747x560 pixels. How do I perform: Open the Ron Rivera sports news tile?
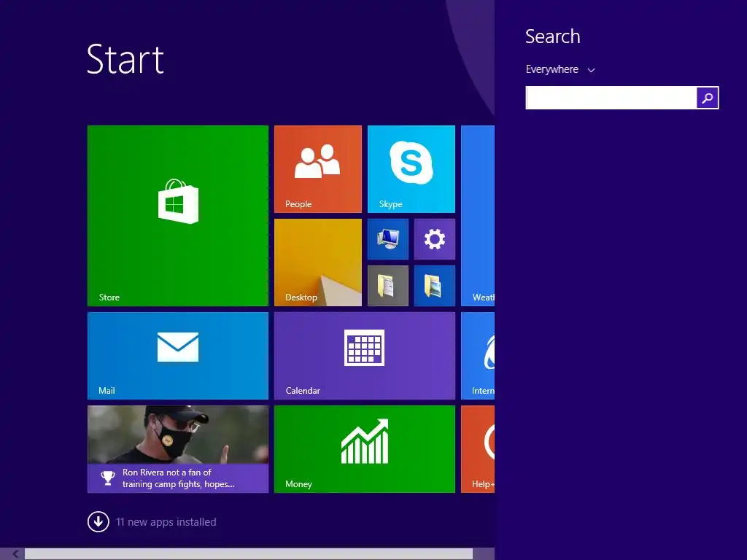178,449
